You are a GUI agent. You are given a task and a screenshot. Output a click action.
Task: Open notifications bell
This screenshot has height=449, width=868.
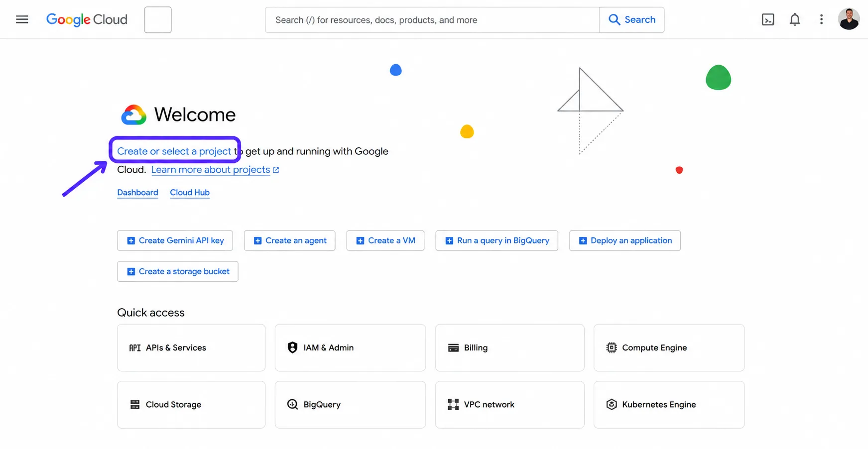795,19
